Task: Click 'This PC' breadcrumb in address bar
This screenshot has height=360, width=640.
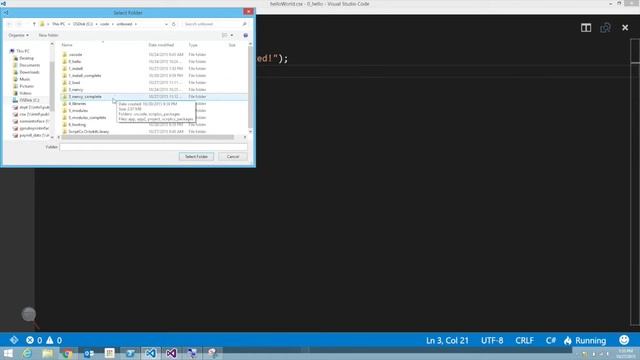Action: [x=58, y=24]
